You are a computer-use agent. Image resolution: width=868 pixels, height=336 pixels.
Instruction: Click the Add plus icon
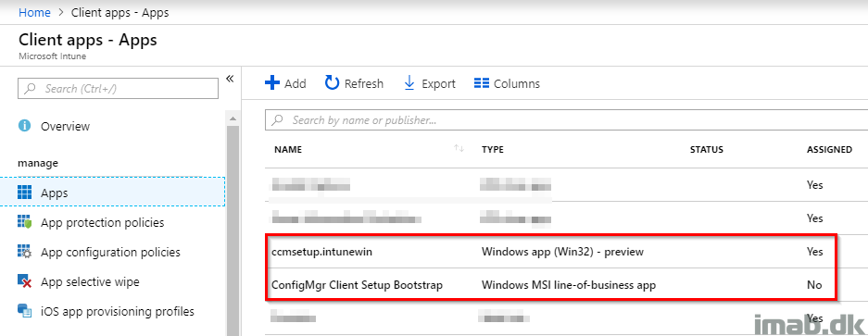[x=272, y=83]
